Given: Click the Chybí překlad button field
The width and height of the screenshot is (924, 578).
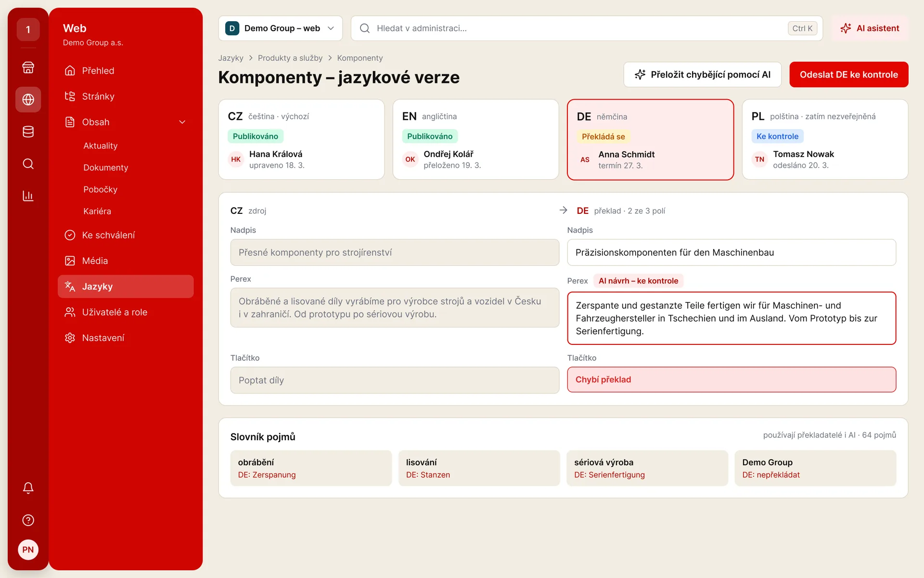Looking at the screenshot, I should pyautogui.click(x=731, y=380).
